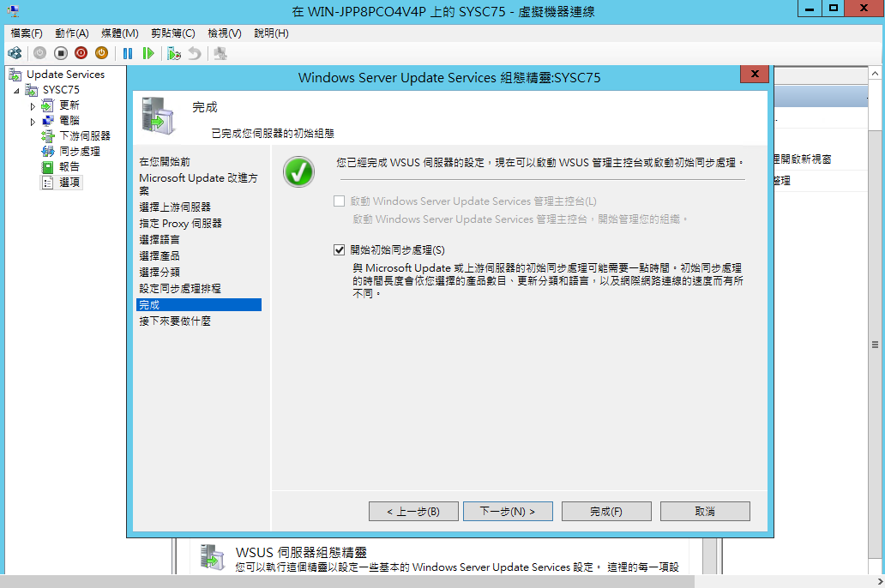The image size is (885, 588).
Task: Click the red Shut Down icon
Action: (81, 54)
